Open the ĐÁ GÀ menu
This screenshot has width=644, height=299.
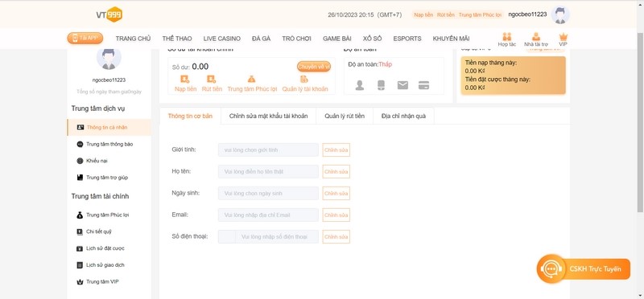click(x=261, y=39)
